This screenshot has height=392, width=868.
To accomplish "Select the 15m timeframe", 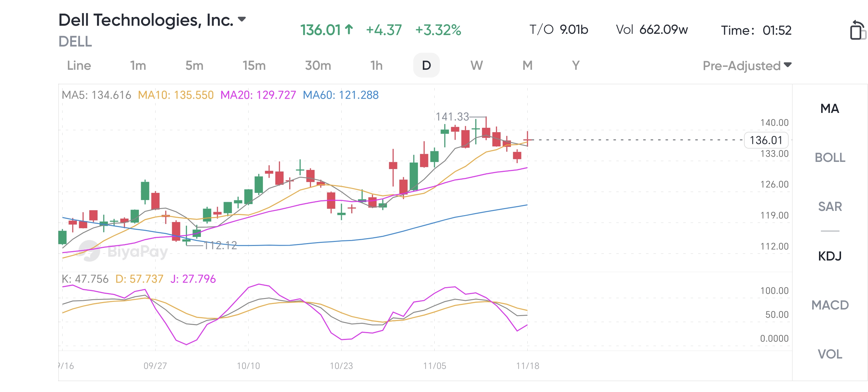I will pyautogui.click(x=254, y=65).
